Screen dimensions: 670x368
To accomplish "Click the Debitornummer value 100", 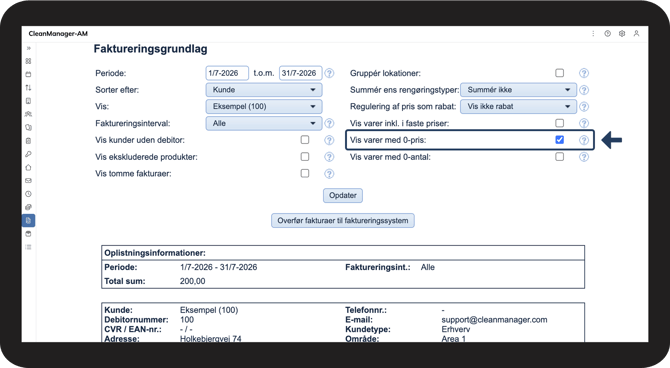I will [x=187, y=320].
